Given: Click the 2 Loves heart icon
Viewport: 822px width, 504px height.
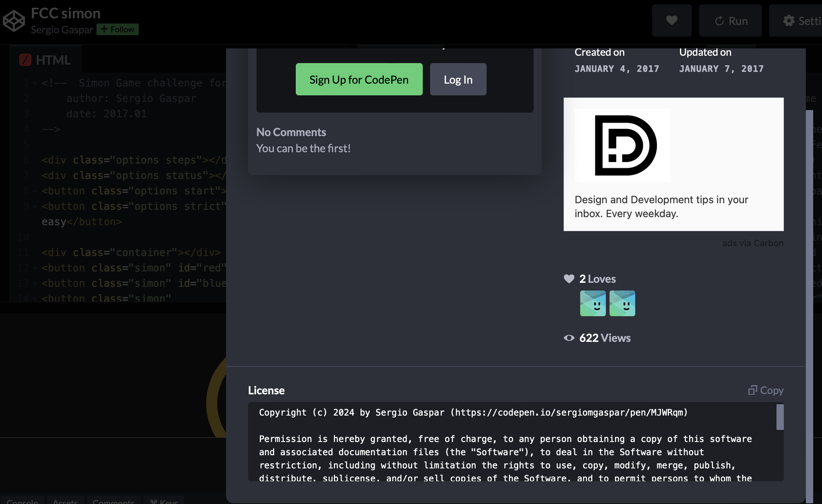Looking at the screenshot, I should [569, 279].
